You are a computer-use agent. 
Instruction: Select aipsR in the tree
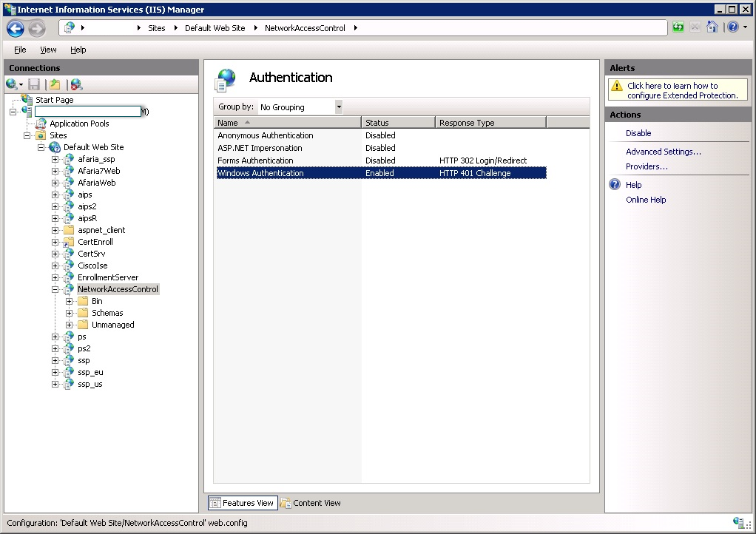pyautogui.click(x=87, y=218)
